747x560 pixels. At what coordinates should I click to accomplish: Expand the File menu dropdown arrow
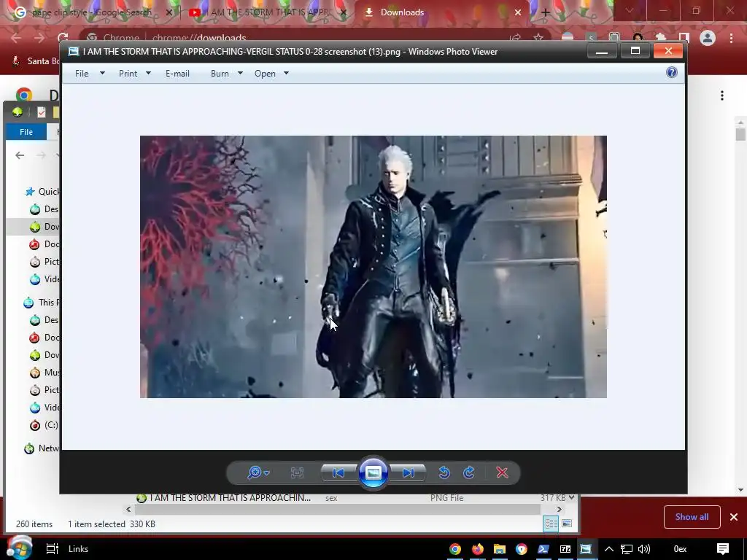[102, 74]
